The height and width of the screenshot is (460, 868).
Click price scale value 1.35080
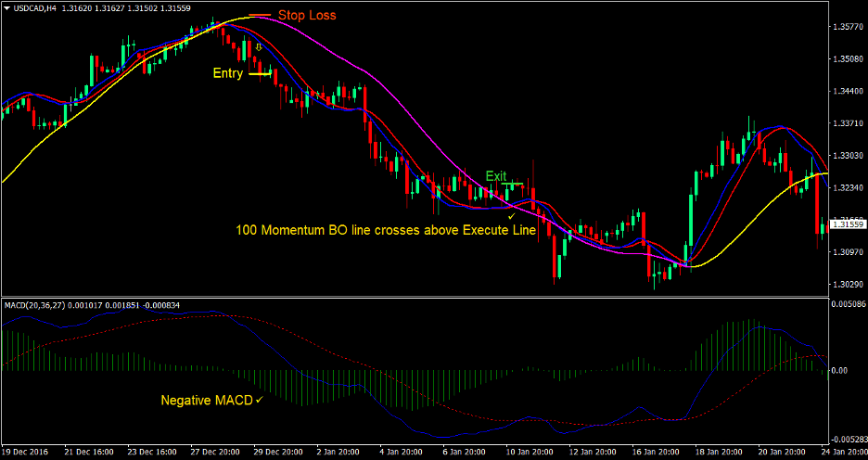849,58
